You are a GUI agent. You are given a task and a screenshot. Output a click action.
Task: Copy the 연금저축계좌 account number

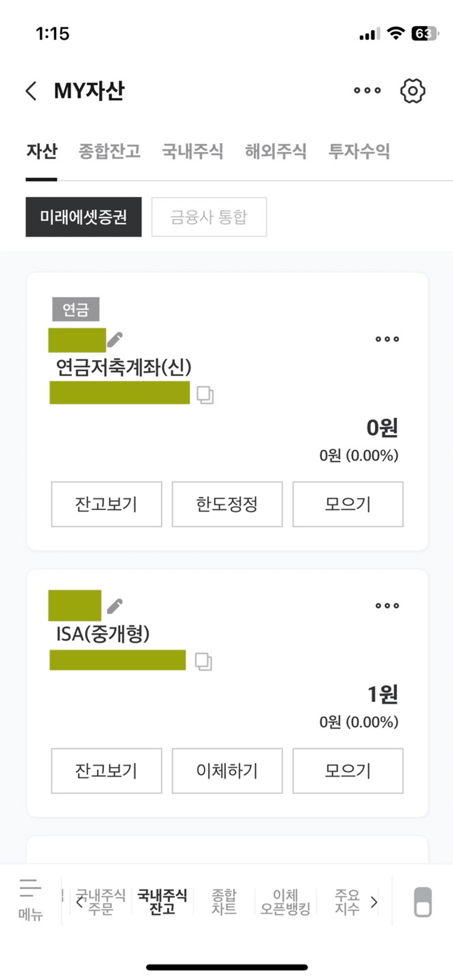pyautogui.click(x=205, y=395)
